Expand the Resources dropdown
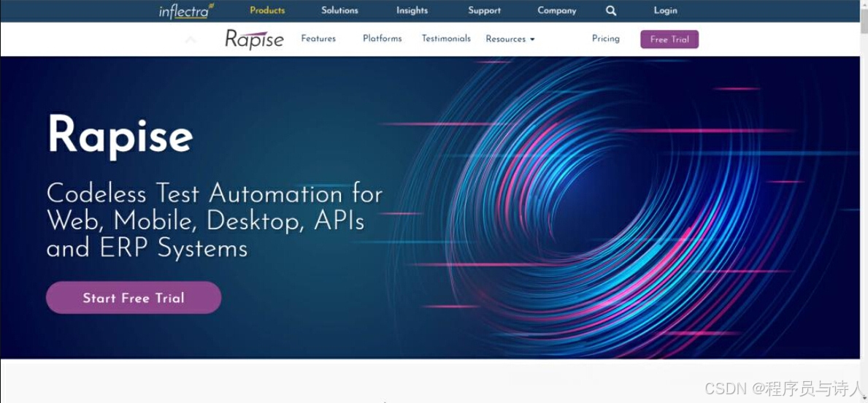 pos(510,39)
